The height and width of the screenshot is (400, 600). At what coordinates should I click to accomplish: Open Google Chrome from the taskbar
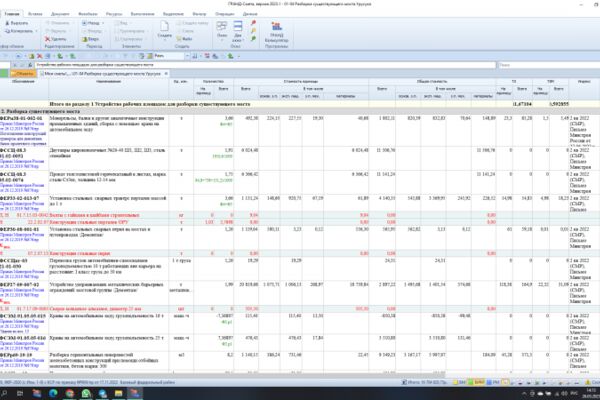[70, 393]
